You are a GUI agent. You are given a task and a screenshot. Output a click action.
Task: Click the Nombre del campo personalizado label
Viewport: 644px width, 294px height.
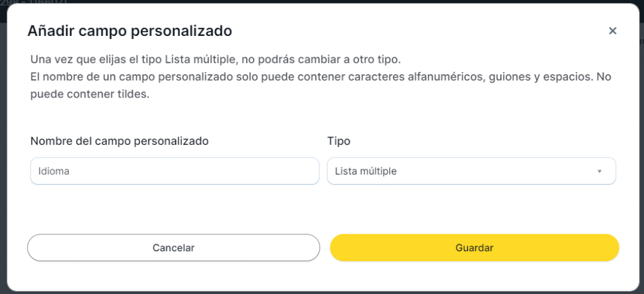pos(119,141)
